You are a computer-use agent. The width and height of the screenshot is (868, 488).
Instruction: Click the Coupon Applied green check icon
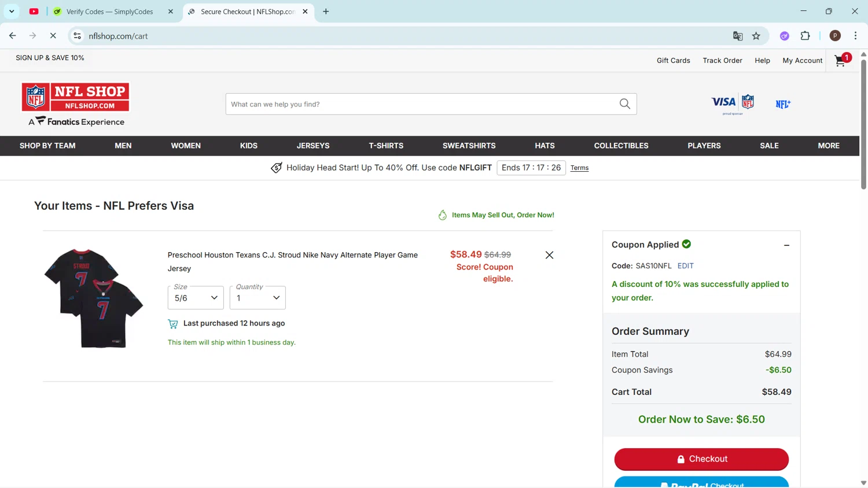pos(686,244)
